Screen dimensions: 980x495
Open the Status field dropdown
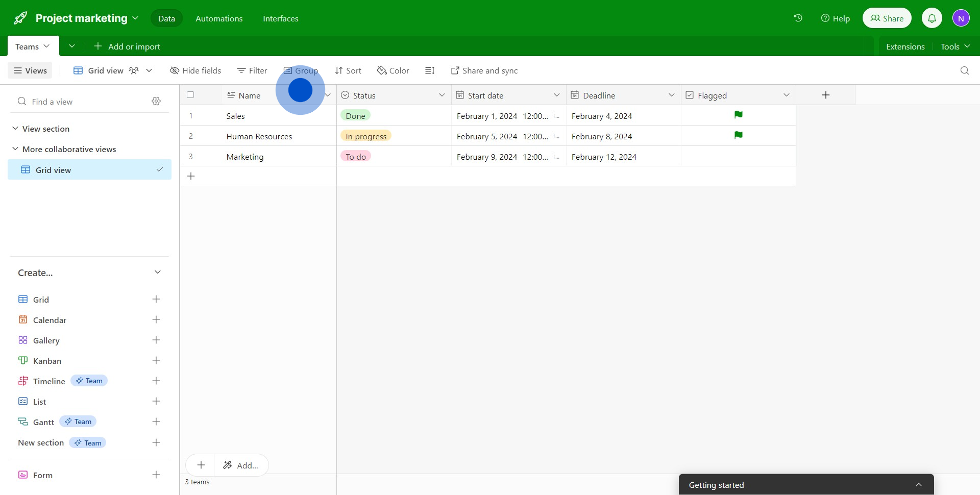(x=442, y=95)
